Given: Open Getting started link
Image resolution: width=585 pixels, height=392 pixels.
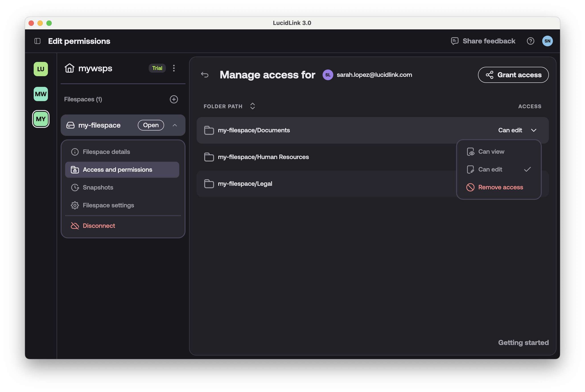Looking at the screenshot, I should point(523,343).
